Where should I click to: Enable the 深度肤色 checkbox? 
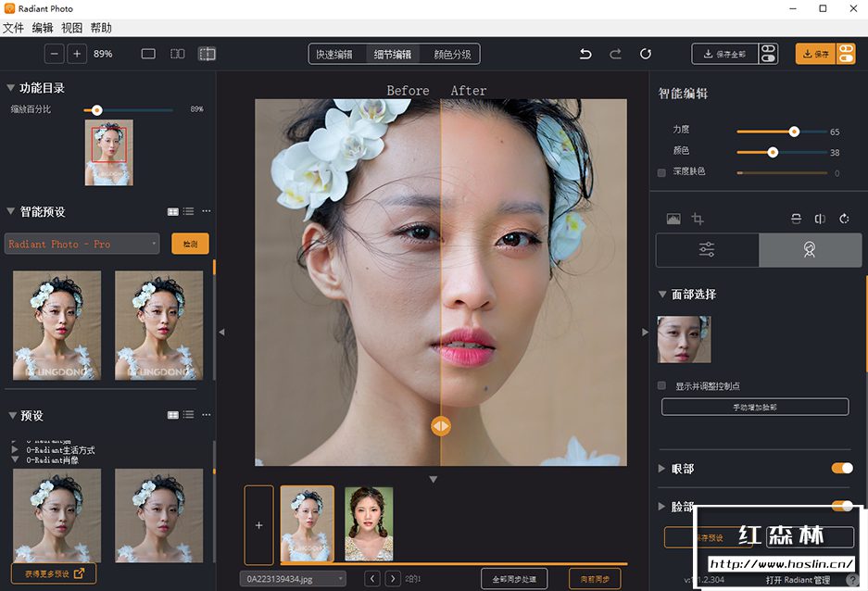tap(661, 172)
